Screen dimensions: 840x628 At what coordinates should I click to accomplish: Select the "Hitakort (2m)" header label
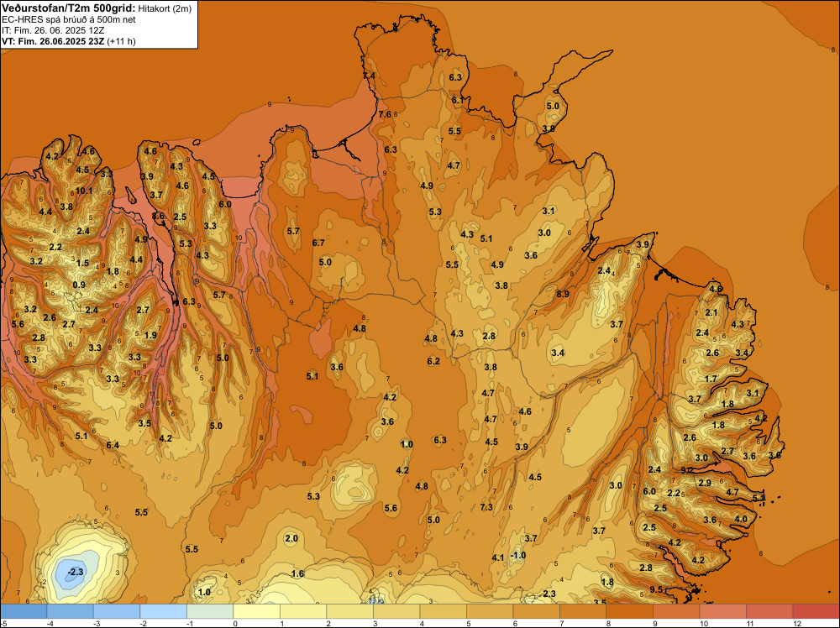(x=165, y=8)
